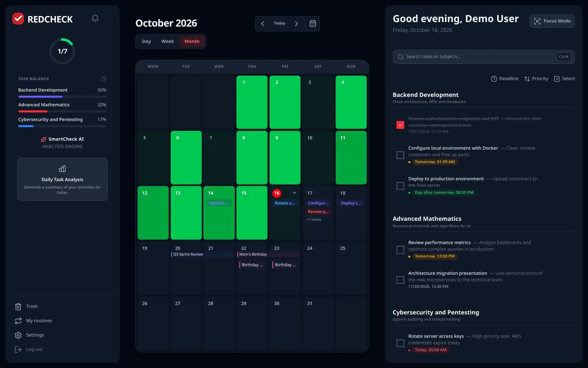Image resolution: width=588 pixels, height=368 pixels.
Task: Open 'Optimiz...' event on October 14
Action: (x=218, y=203)
